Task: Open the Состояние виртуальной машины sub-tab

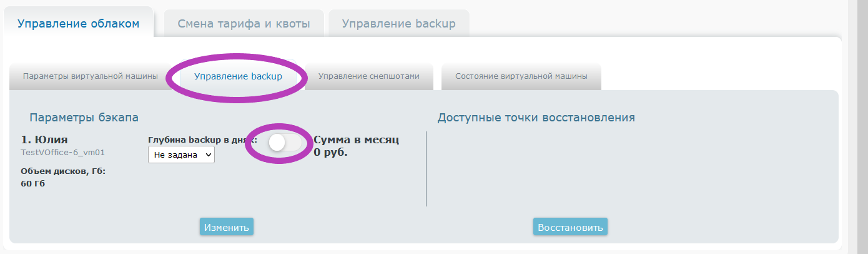Action: (521, 76)
